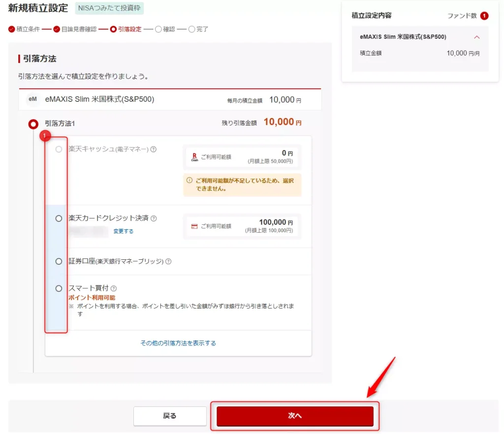Click the Rakuten Cash R icon
The height and width of the screenshot is (434, 504).
pyautogui.click(x=194, y=157)
